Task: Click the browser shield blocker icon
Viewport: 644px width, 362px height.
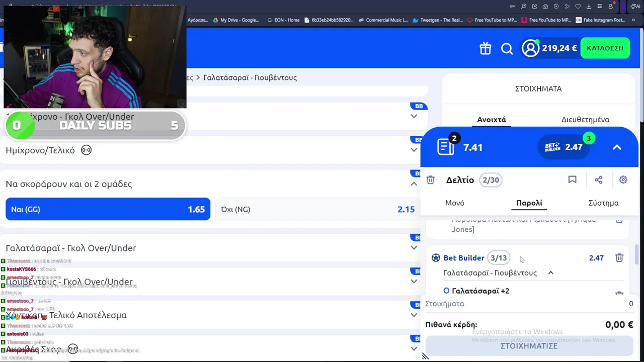Action: pos(556,7)
